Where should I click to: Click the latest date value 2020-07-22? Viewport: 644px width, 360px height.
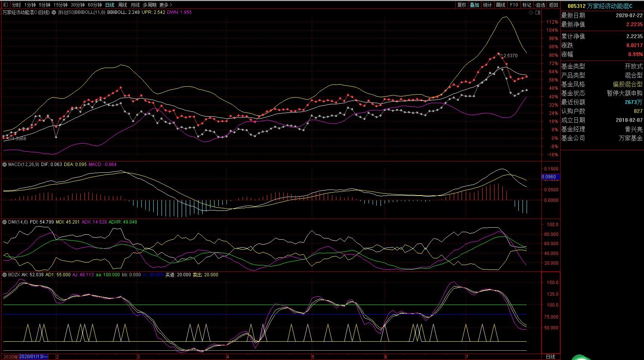pyautogui.click(x=629, y=15)
